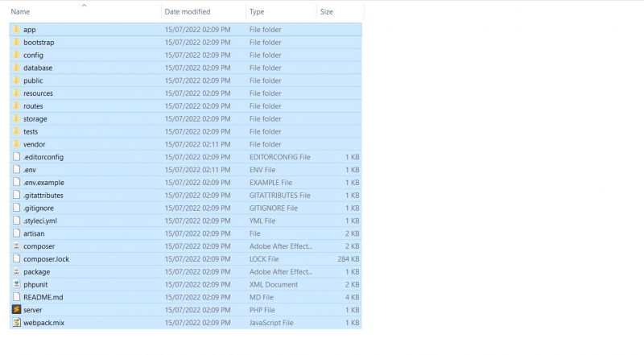Click the app folder icon
This screenshot has width=644, height=355.
tap(16, 30)
